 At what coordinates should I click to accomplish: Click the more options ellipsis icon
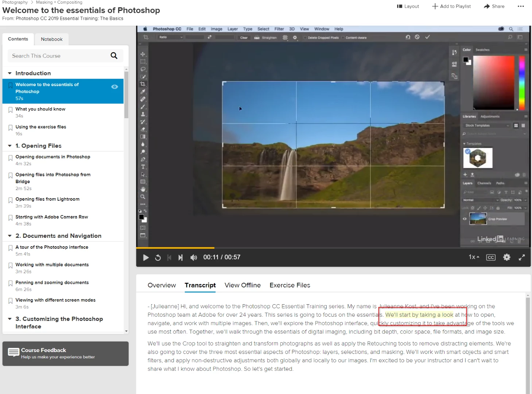521,6
